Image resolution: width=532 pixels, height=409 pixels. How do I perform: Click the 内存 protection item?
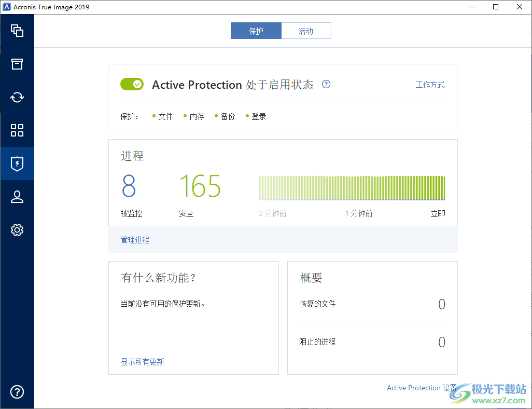pyautogui.click(x=194, y=116)
